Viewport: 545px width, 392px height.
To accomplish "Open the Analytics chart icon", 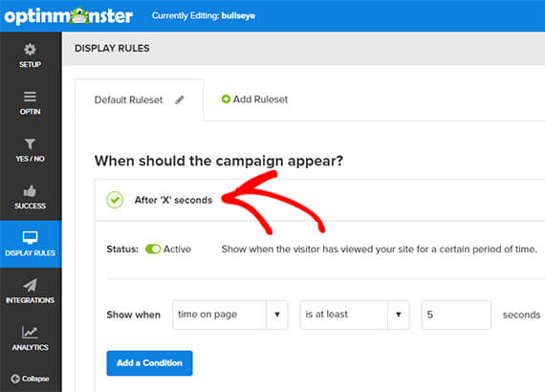I will coord(30,332).
